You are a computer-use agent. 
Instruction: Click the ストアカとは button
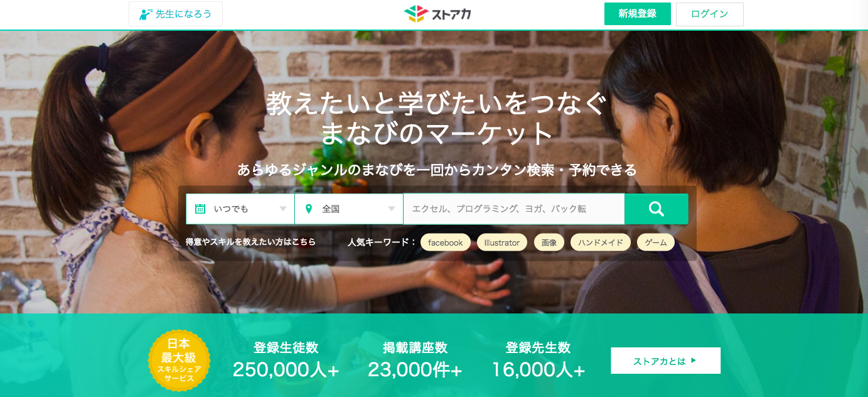[x=665, y=361]
